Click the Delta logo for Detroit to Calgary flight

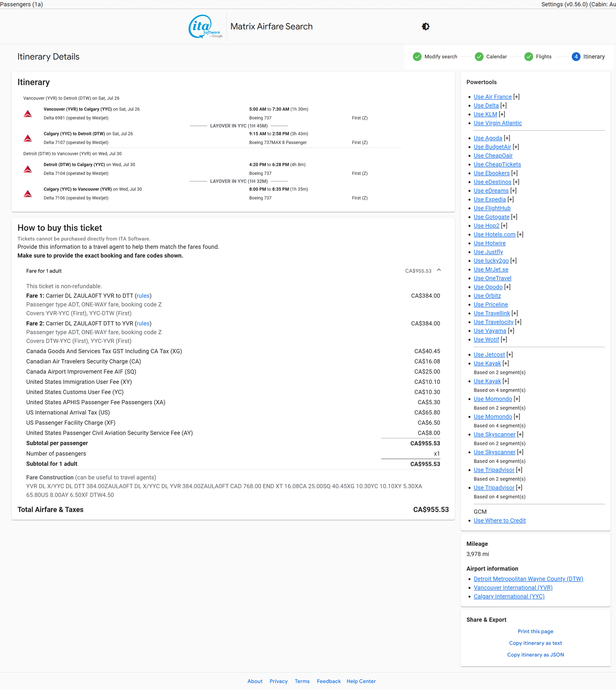pos(28,169)
